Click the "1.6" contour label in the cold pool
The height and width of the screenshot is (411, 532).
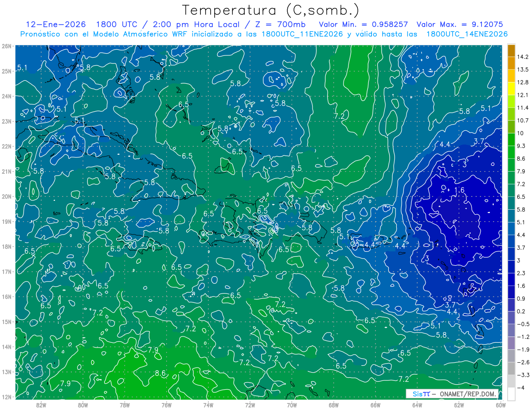[459, 190]
